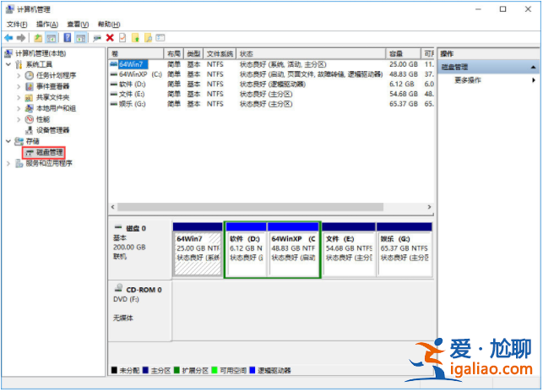543x392 pixels.
Task: Click the horizontal scrollbar thumb of volume list
Action: pos(250,207)
